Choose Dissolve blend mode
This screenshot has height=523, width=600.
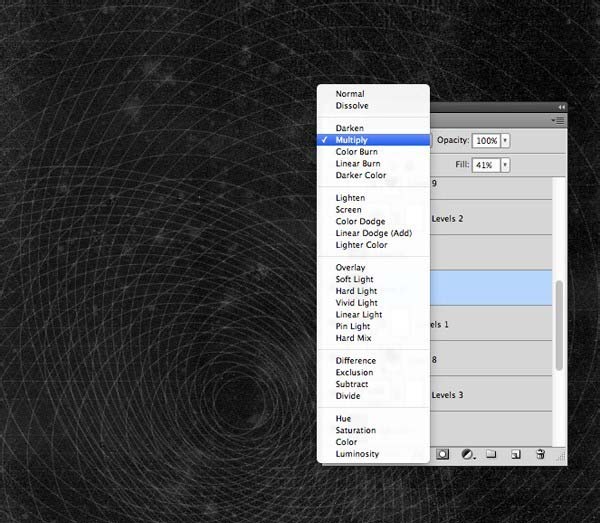pyautogui.click(x=373, y=106)
